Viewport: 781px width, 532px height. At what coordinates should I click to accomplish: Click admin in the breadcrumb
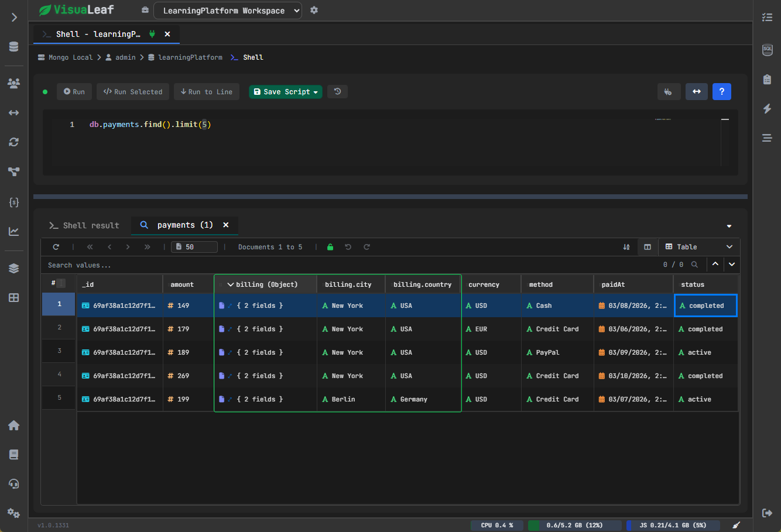(x=125, y=57)
